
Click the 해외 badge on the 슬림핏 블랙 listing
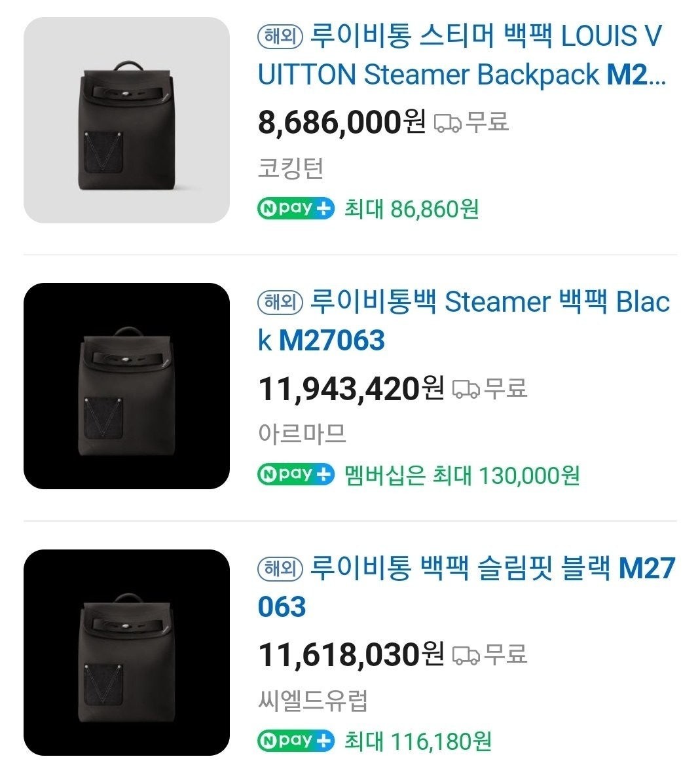pos(280,568)
